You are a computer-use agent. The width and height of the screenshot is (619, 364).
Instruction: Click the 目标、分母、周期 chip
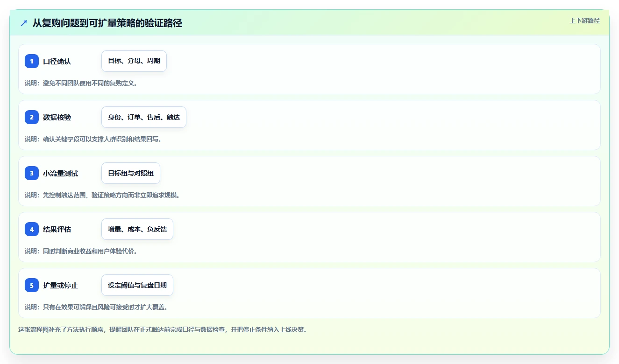coord(134,61)
